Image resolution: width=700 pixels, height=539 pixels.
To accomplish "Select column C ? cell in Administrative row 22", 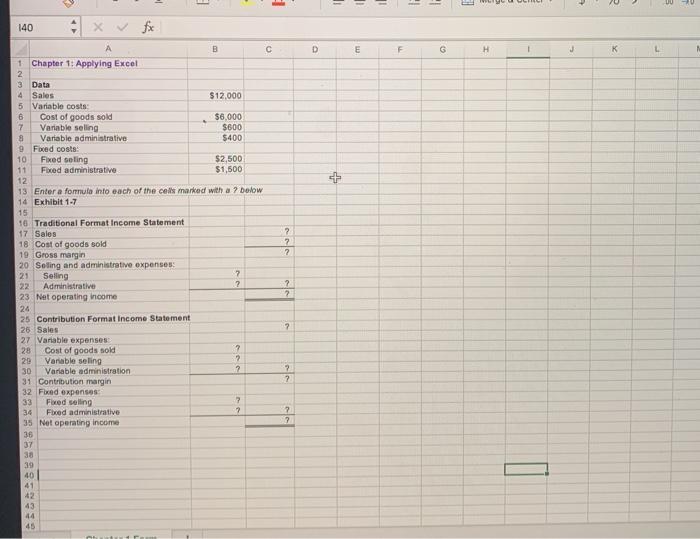I will [270, 284].
